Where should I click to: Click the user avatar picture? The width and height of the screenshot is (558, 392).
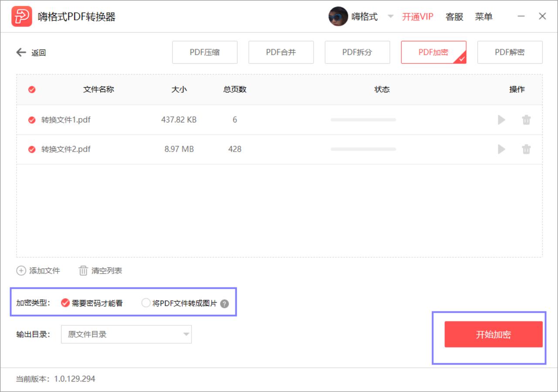pyautogui.click(x=338, y=16)
